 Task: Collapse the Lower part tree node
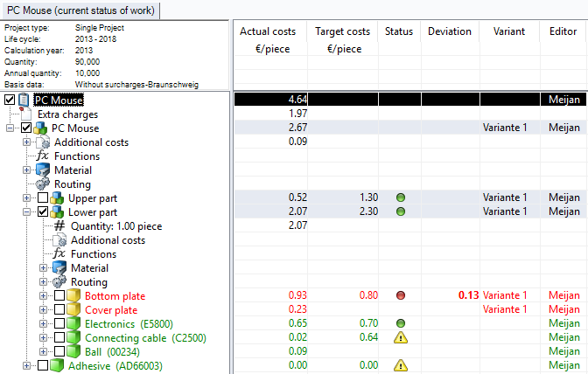27,212
